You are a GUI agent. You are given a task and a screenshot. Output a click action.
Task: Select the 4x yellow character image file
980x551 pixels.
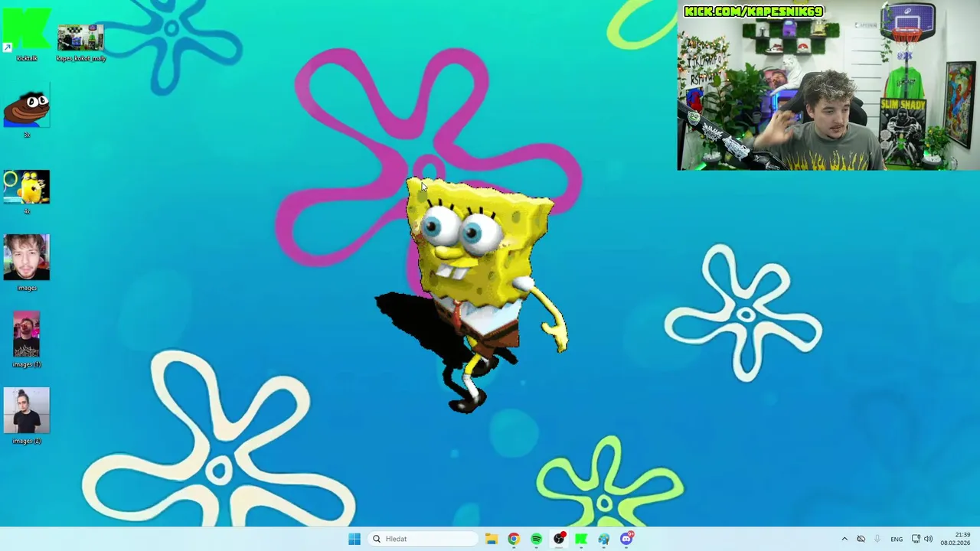coord(27,191)
